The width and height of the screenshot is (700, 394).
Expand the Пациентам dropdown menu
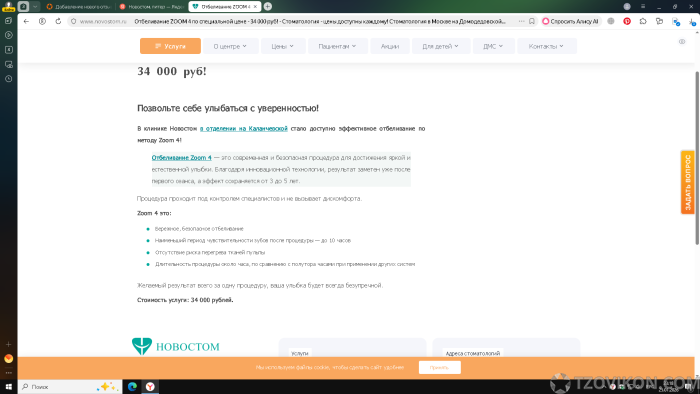338,46
